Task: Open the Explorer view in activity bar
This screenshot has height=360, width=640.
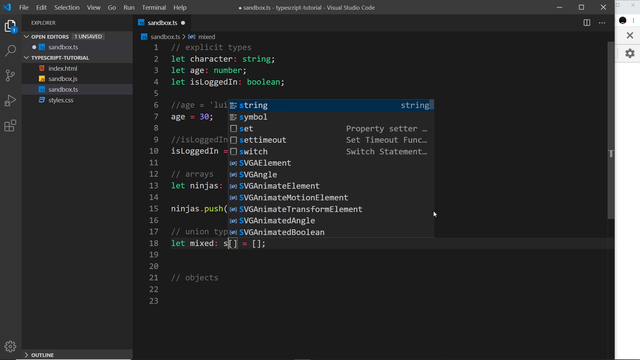Action: tap(10, 27)
